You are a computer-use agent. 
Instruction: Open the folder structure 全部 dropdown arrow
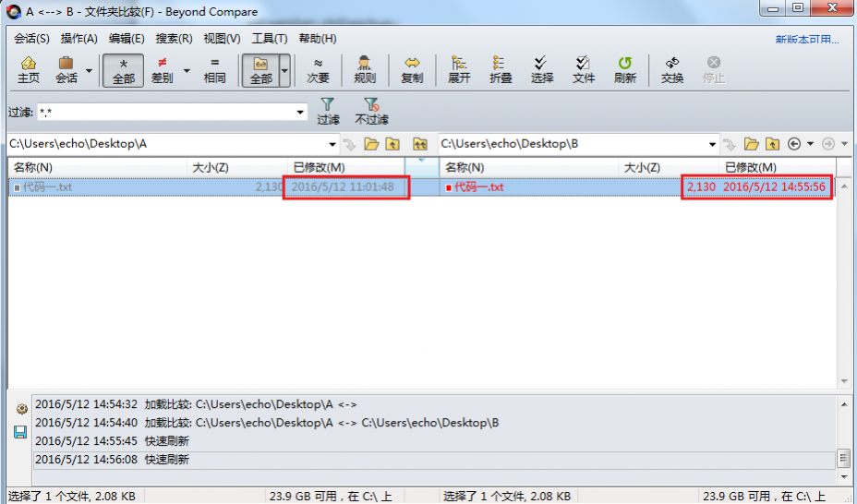click(x=284, y=70)
